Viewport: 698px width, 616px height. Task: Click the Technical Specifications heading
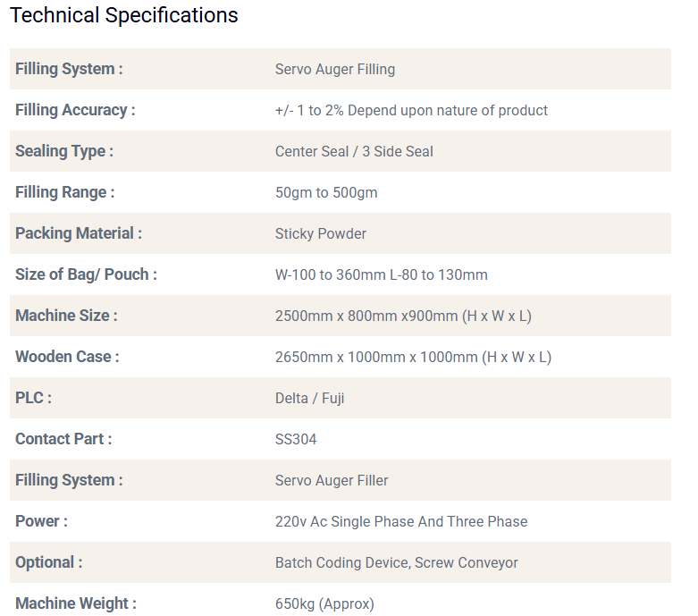pyautogui.click(x=124, y=15)
